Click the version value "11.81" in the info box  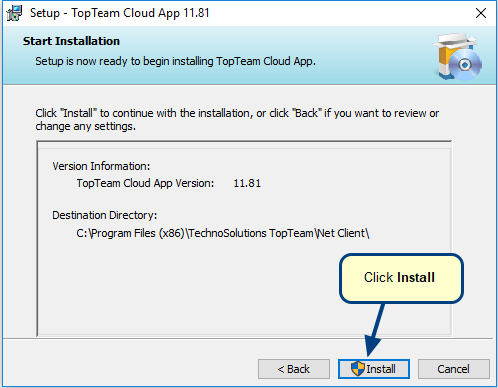(x=247, y=183)
